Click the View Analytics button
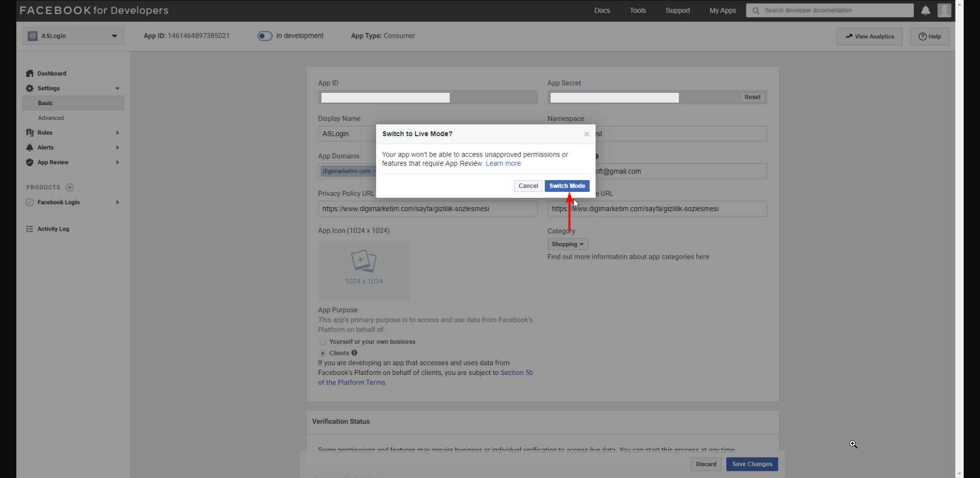The height and width of the screenshot is (478, 980). coord(869,36)
